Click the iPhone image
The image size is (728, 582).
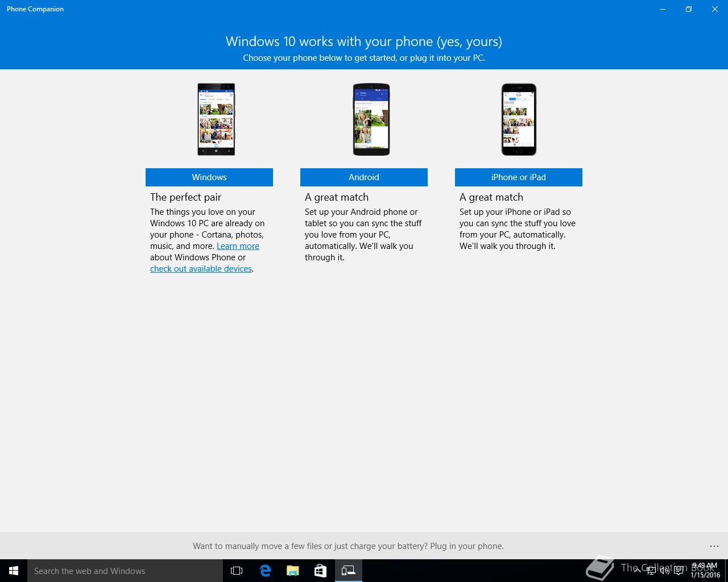[x=519, y=119]
